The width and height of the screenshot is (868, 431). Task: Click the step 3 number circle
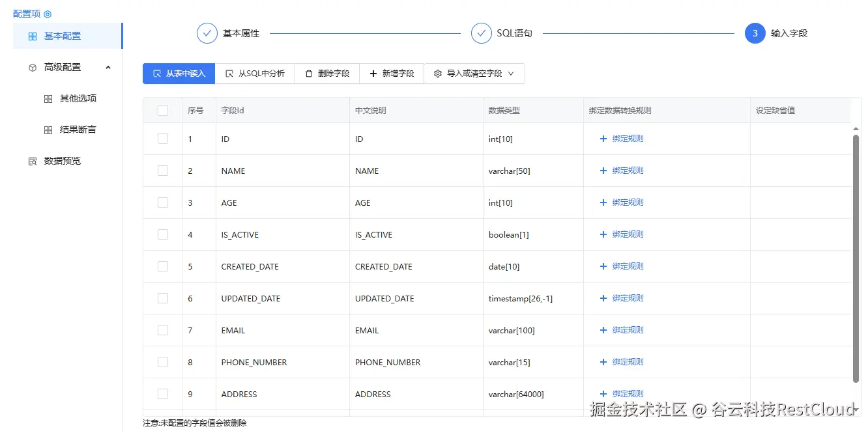tap(755, 33)
